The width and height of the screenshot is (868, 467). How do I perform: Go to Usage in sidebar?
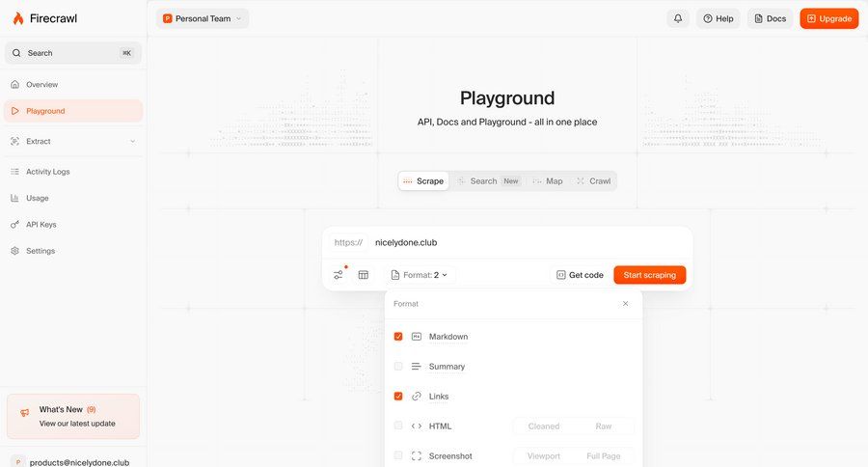(x=37, y=198)
